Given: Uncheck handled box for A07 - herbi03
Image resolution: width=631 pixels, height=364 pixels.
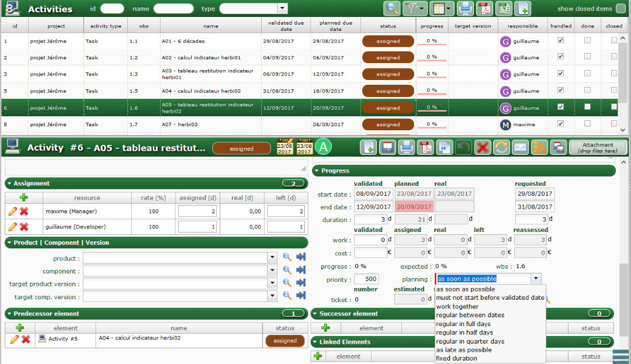Looking at the screenshot, I should click(561, 124).
